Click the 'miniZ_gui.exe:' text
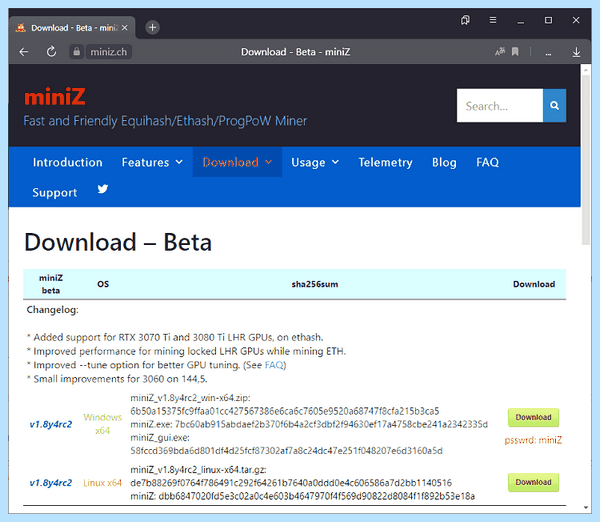The width and height of the screenshot is (600, 522). tap(160, 437)
